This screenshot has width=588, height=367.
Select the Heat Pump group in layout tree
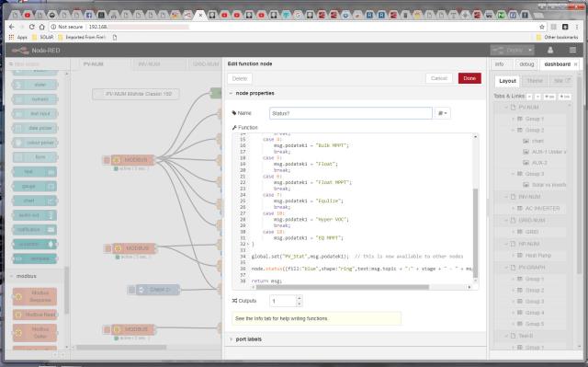(538, 256)
